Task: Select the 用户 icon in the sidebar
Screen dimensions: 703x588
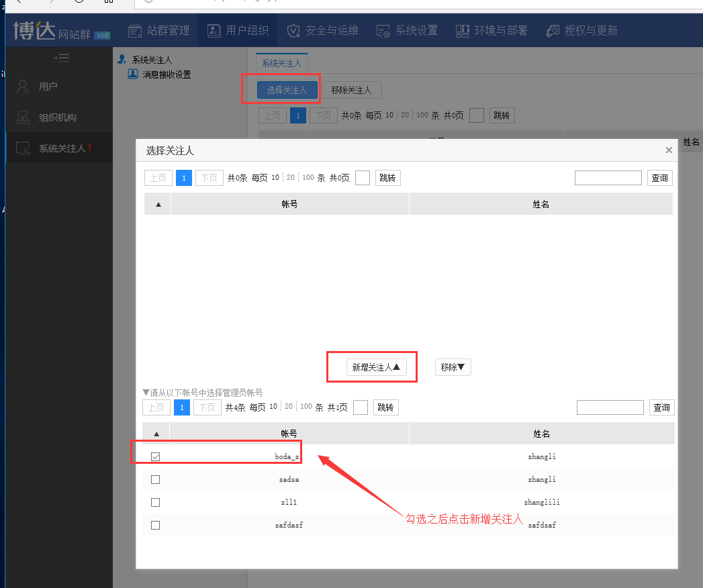Action: pos(24,87)
